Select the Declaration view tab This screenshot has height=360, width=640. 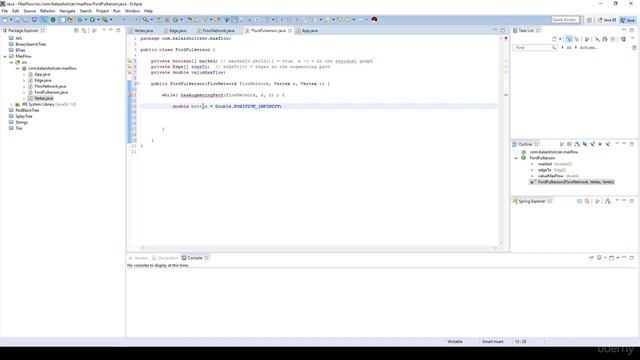pyautogui.click(x=168, y=258)
